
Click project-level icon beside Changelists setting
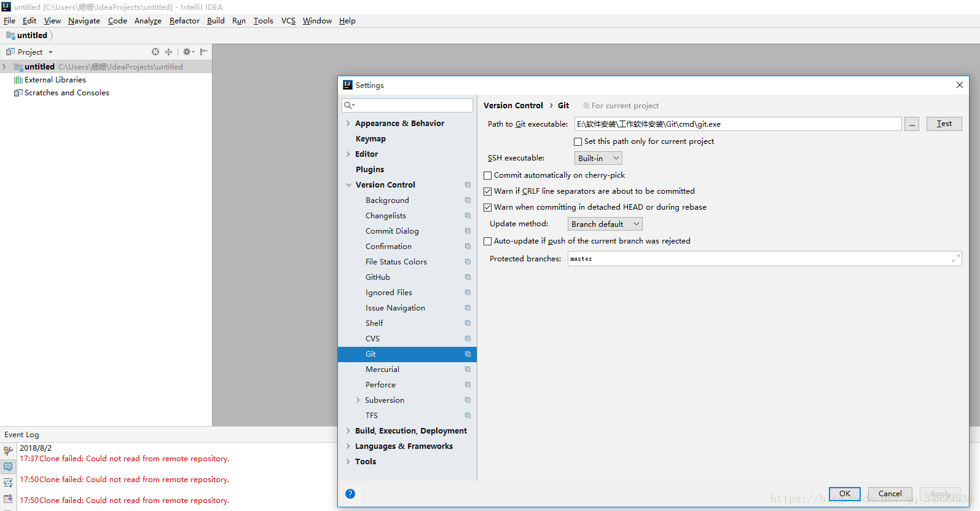click(468, 216)
